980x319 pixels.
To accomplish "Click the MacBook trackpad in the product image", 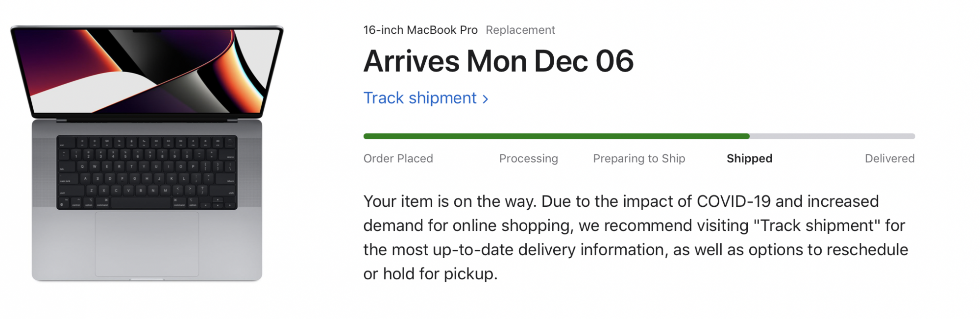I will tap(147, 244).
